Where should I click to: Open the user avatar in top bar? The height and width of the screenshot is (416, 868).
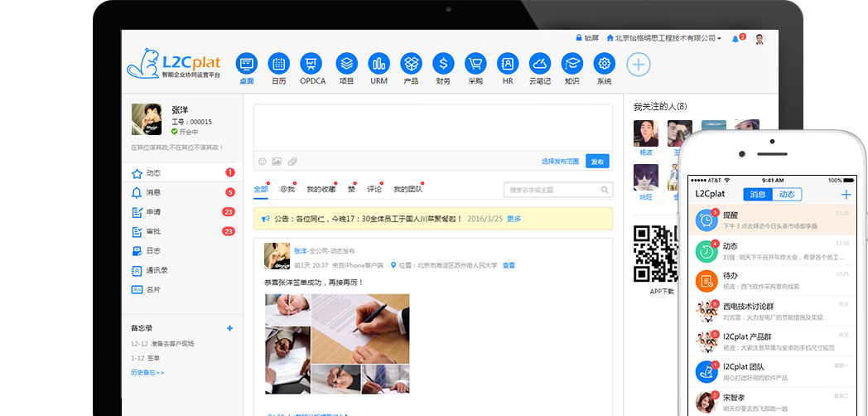click(759, 39)
